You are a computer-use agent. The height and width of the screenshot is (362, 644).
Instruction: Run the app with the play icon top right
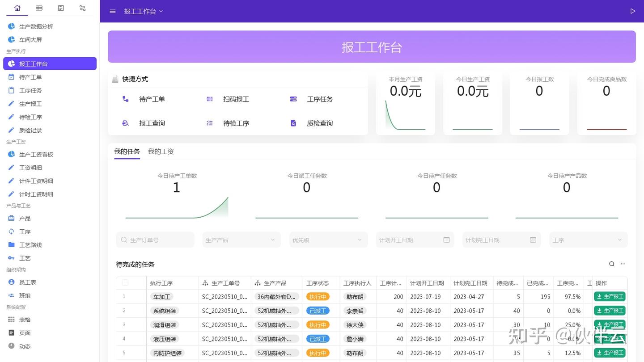[633, 11]
